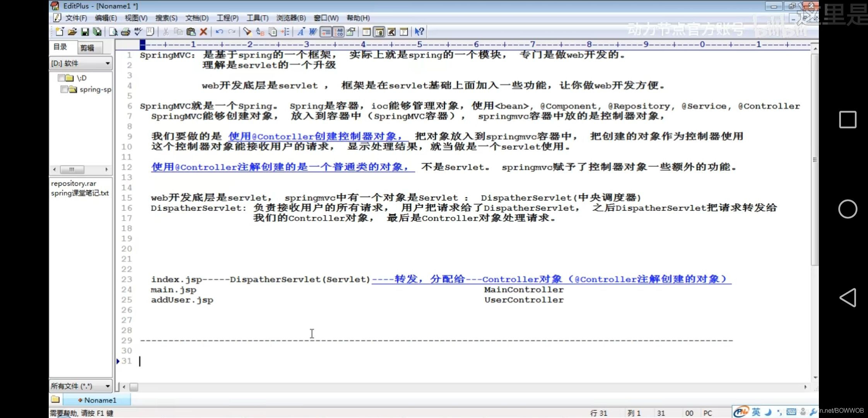Viewport: 868px width, 418px height.
Task: Toggle word wrap toolbar button
Action: tap(326, 32)
